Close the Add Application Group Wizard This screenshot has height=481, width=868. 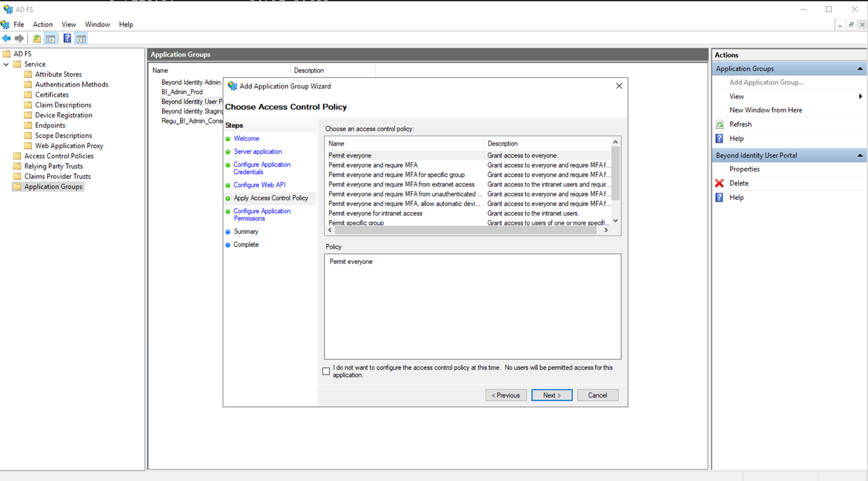point(619,86)
